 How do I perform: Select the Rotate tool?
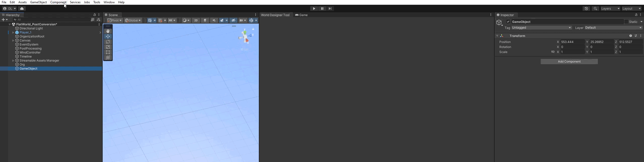coord(108,42)
